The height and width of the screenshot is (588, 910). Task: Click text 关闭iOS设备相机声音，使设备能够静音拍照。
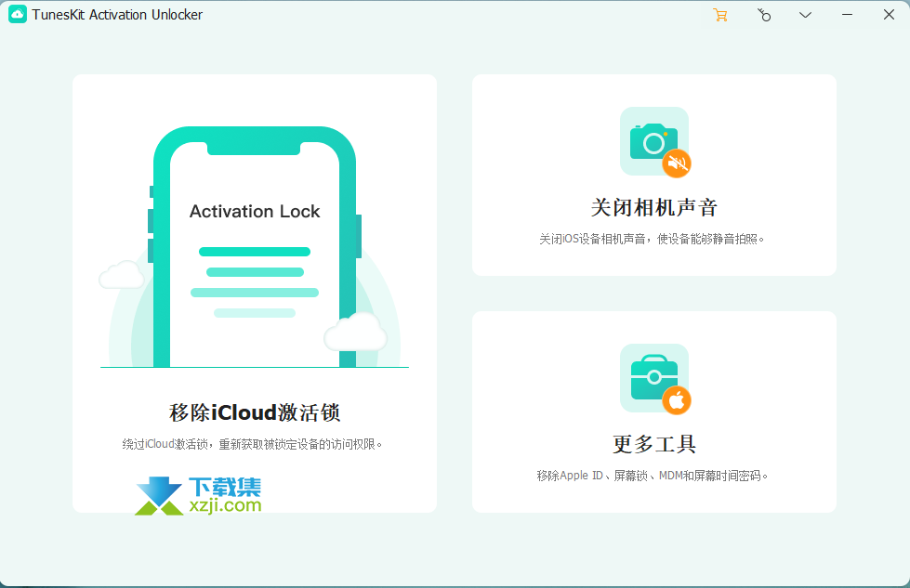click(x=652, y=239)
